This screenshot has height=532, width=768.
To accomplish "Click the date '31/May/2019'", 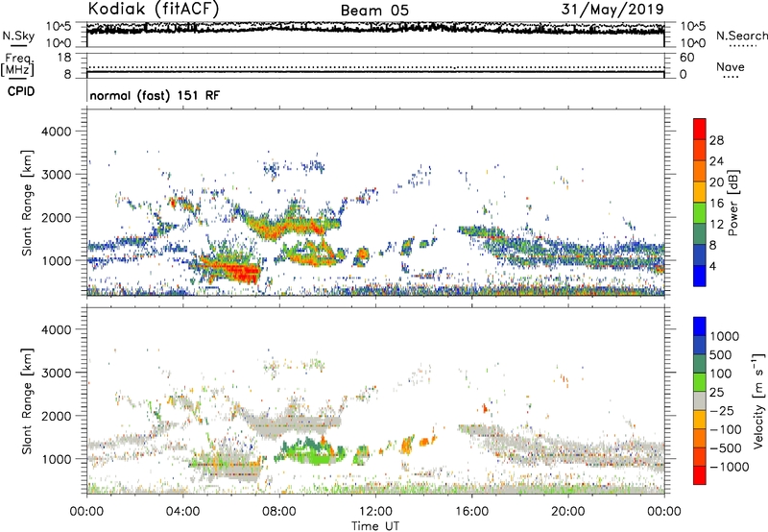I will (x=612, y=9).
